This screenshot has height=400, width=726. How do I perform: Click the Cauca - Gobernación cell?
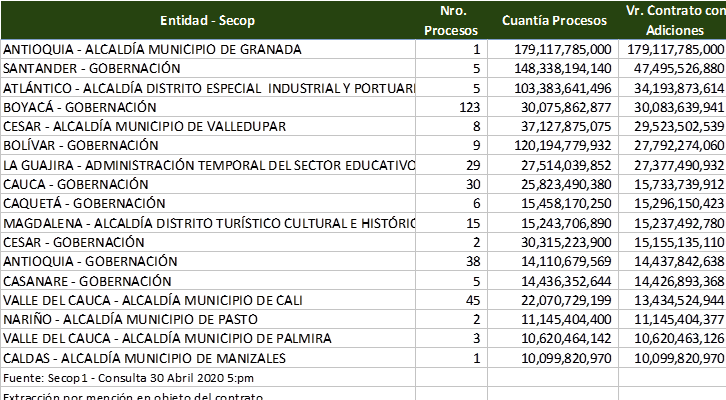(x=76, y=184)
